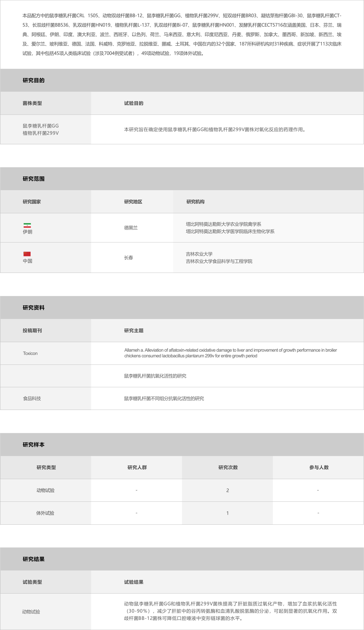Image resolution: width=364 pixels, height=630 pixels.
Task: Click the 研究类型 column header
Action: click(x=46, y=467)
